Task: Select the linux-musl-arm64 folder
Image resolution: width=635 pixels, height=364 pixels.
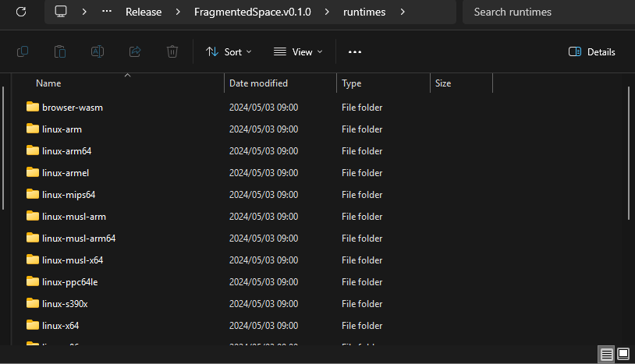Action: 78,239
